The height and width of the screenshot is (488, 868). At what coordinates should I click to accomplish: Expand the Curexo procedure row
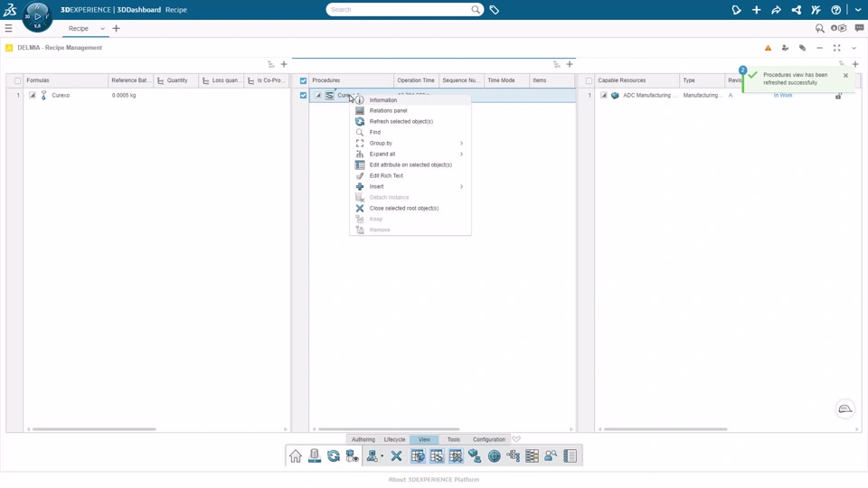[317, 95]
